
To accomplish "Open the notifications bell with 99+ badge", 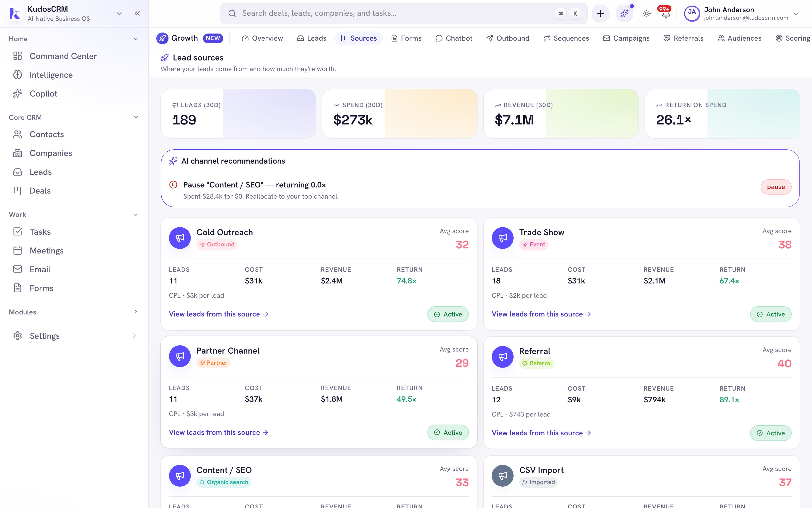I will tap(666, 13).
